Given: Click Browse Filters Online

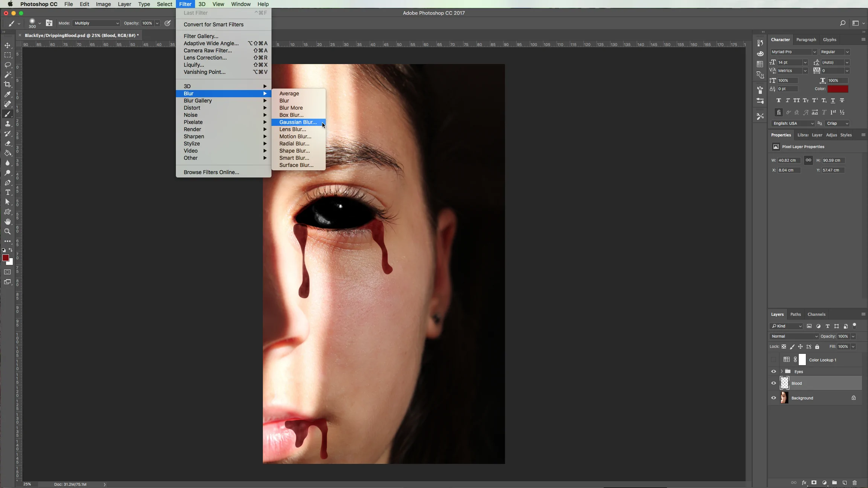Looking at the screenshot, I should point(224,172).
